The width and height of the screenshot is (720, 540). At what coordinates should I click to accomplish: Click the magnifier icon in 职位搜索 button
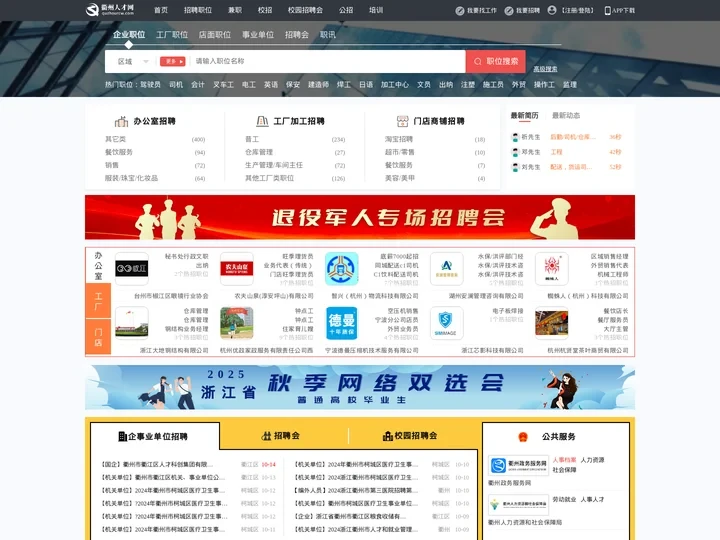click(478, 62)
